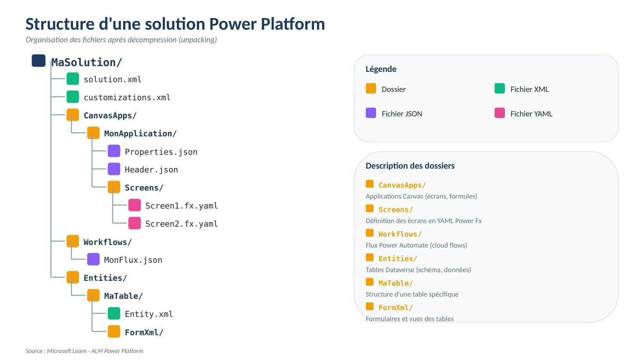Click the green icon beside solution.xml
Viewport: 644px width, 363px height.
tap(73, 79)
